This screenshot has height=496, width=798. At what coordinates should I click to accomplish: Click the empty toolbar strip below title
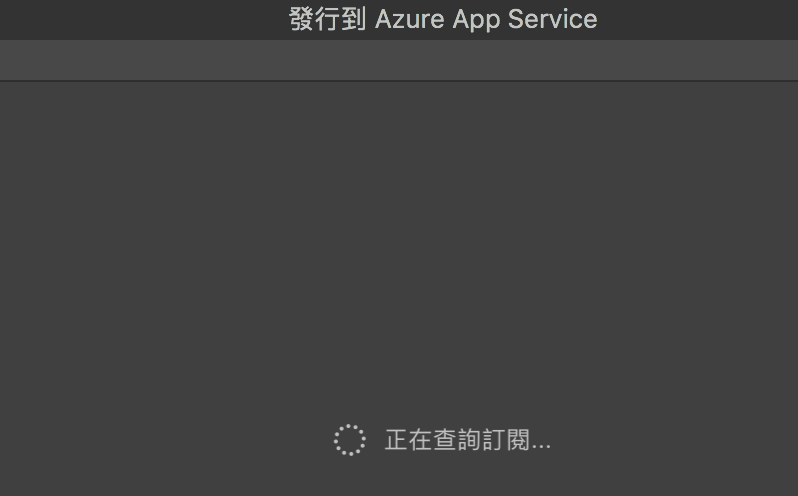tap(399, 61)
